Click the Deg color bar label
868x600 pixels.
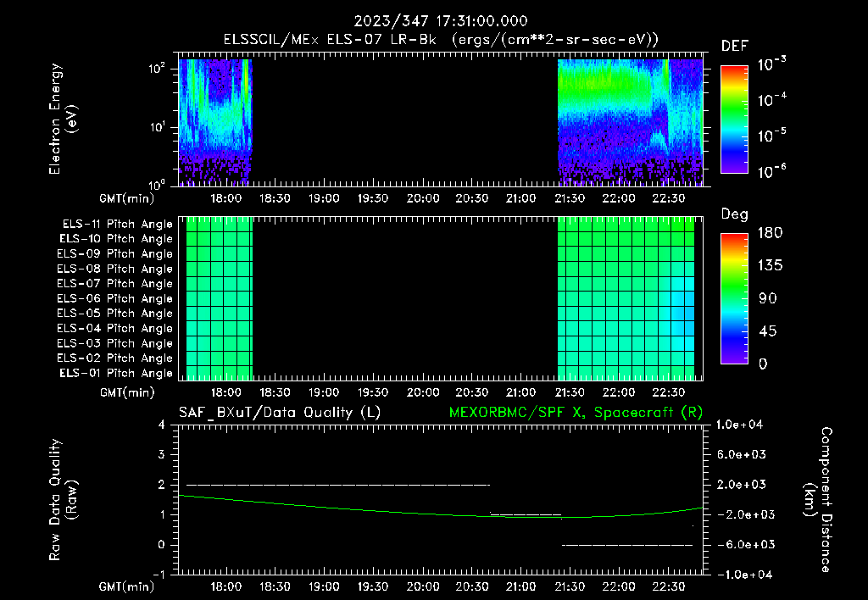point(735,214)
